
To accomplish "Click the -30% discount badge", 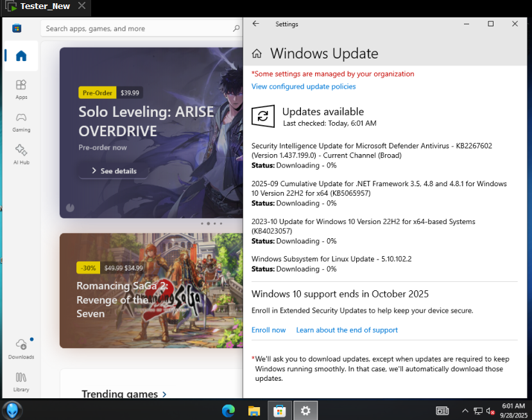I will click(x=88, y=268).
